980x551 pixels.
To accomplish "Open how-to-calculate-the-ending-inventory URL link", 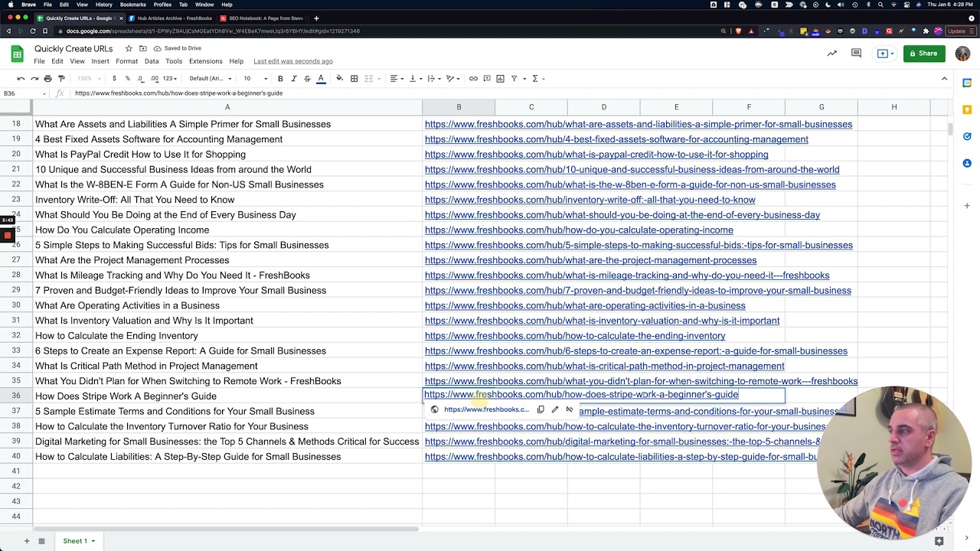I will click(x=575, y=336).
